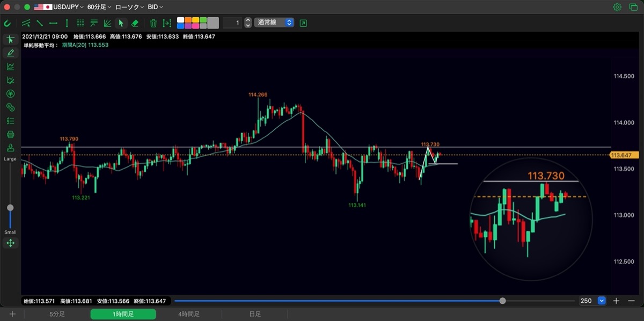
Task: Pick the horizontal line drawing tool
Action: 53,23
